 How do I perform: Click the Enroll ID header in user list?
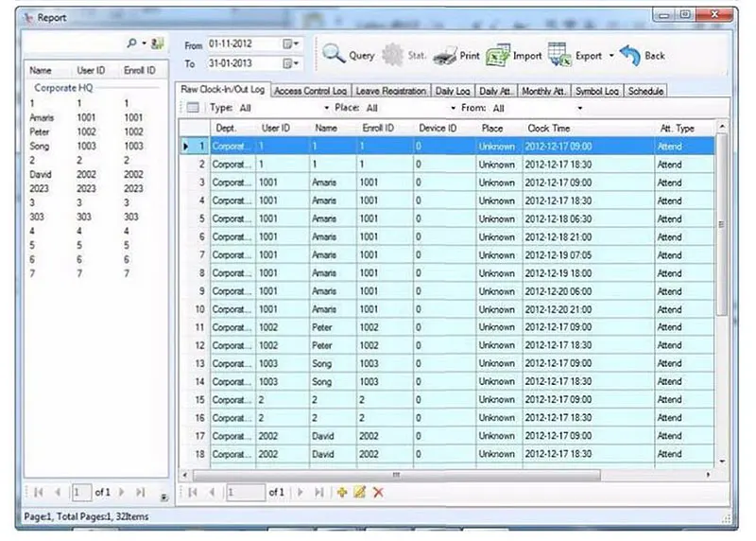139,70
